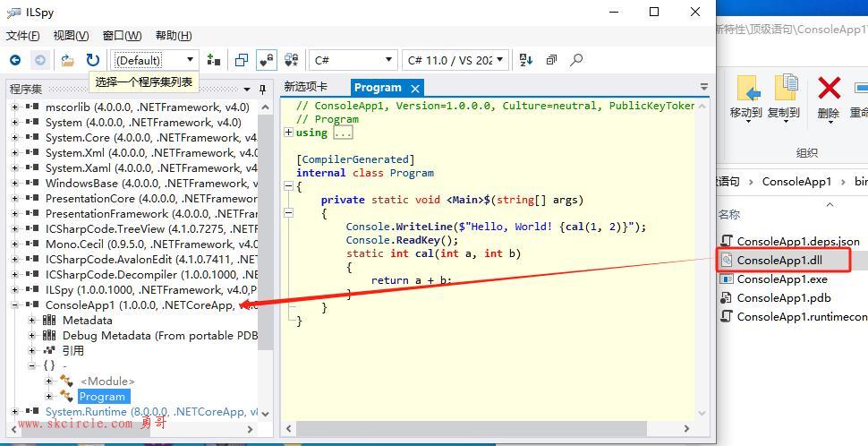Screen dimensions: 868x446
Task: Select PresentationCore assembly in tree
Action: 151,198
